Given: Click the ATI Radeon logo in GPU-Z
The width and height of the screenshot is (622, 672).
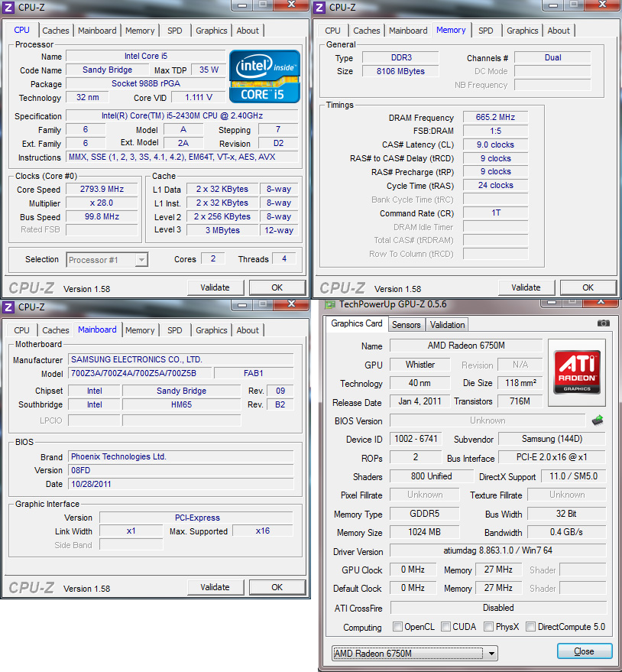Looking at the screenshot, I should pyautogui.click(x=577, y=372).
